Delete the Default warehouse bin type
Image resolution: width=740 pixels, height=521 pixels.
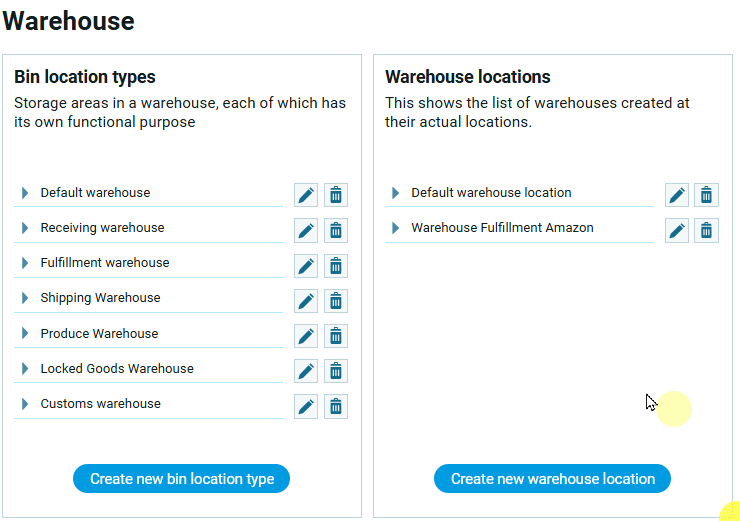pos(336,195)
